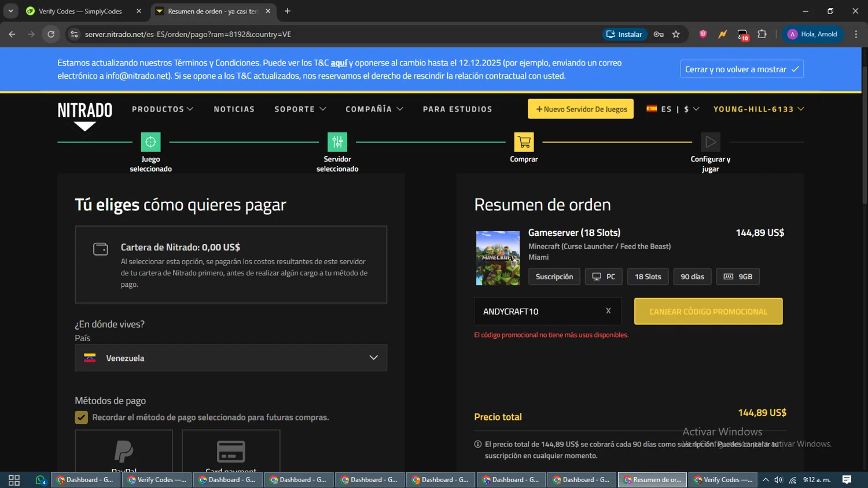Select the Resumen de orden browser tab
Screen dimensions: 868x488
212,11
